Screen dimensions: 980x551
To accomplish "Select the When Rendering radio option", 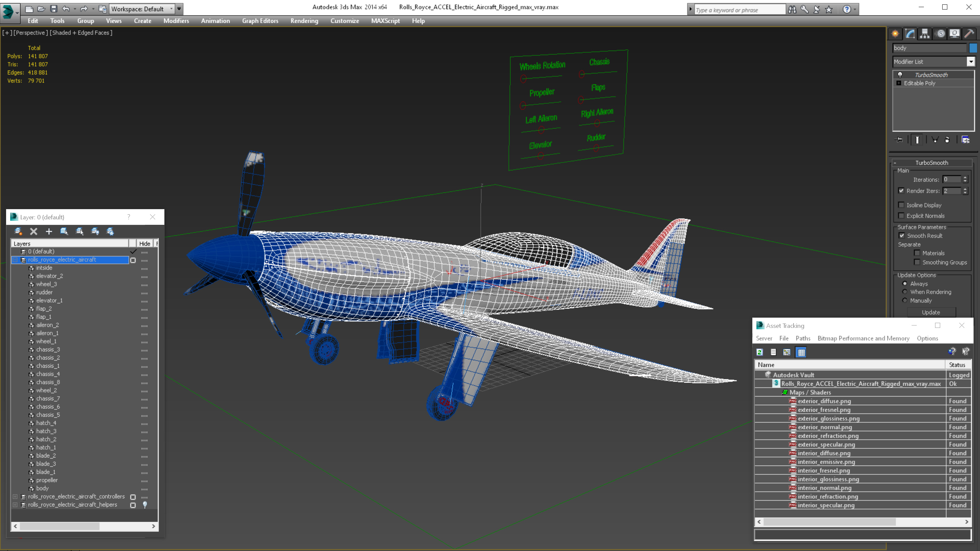I will [905, 292].
